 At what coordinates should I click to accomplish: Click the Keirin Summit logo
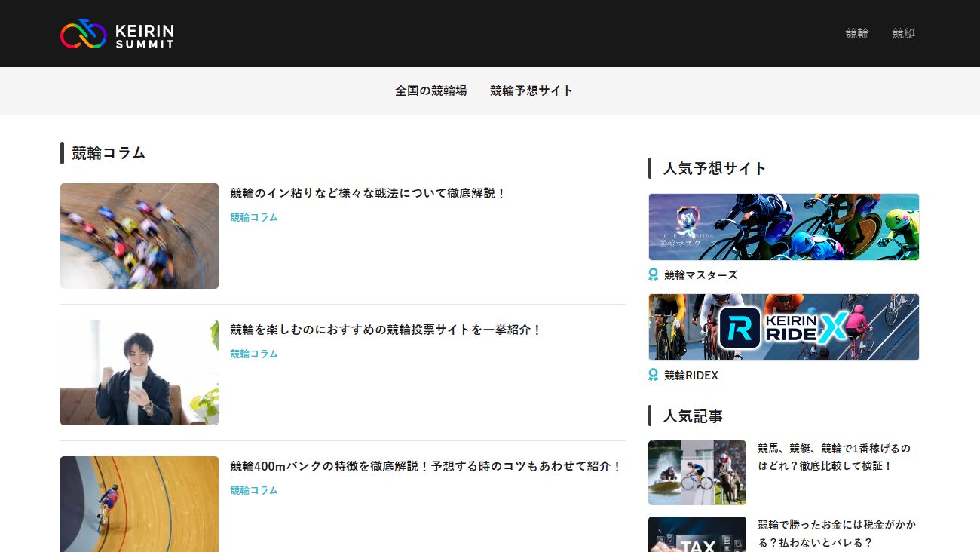117,34
